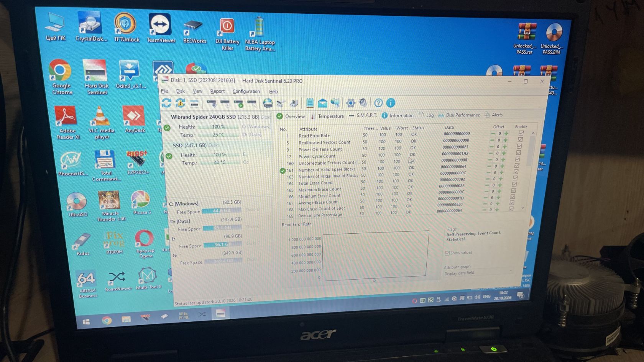Click the blue Refresh toolbar icon
644x362 pixels.
pos(166,103)
